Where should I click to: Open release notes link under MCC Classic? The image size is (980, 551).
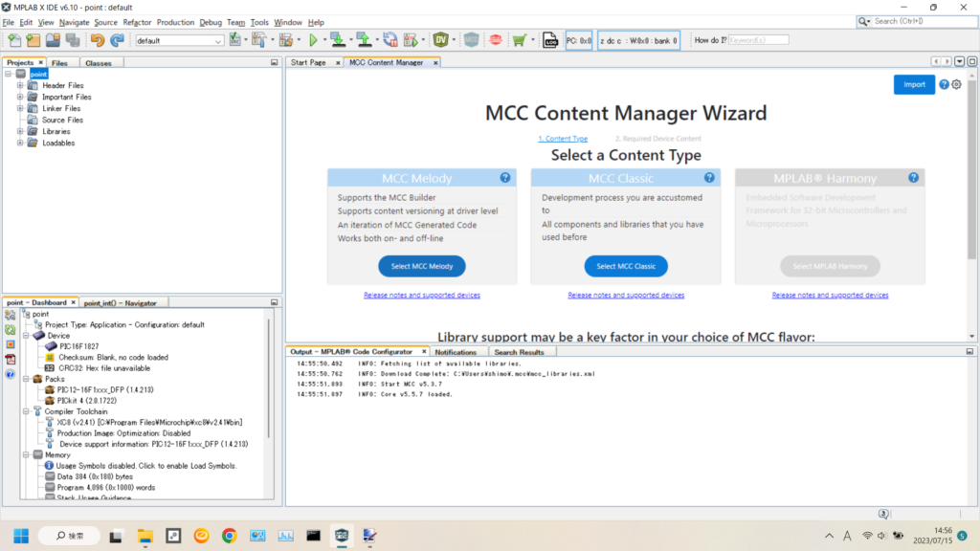click(x=626, y=296)
